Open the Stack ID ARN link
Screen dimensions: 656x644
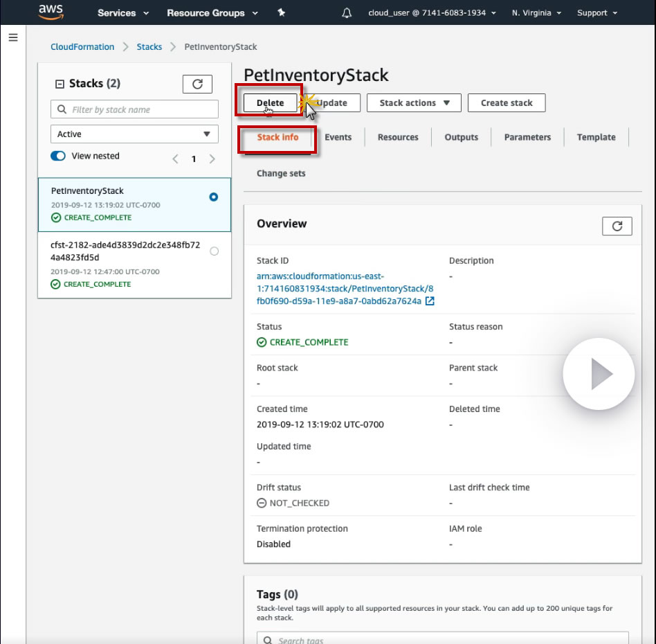click(345, 289)
